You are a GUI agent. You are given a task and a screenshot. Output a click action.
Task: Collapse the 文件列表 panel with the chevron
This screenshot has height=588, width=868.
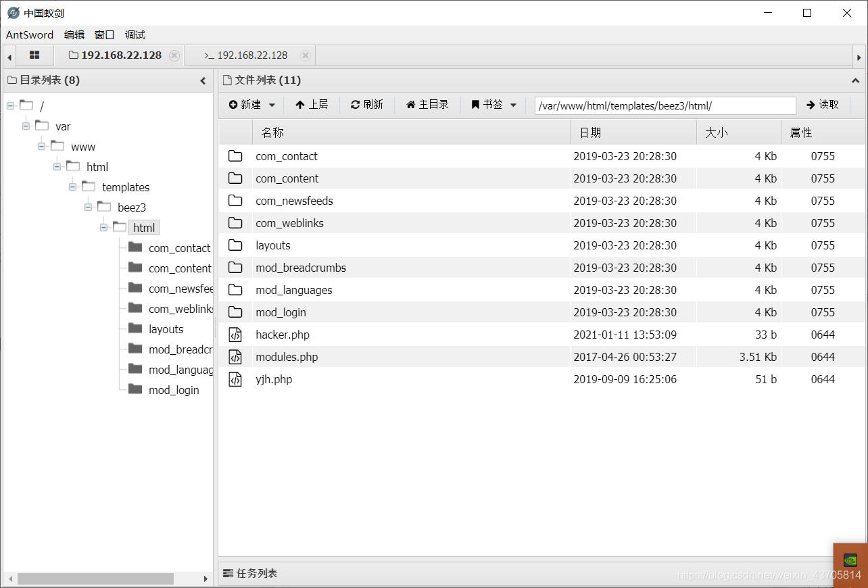click(x=855, y=80)
